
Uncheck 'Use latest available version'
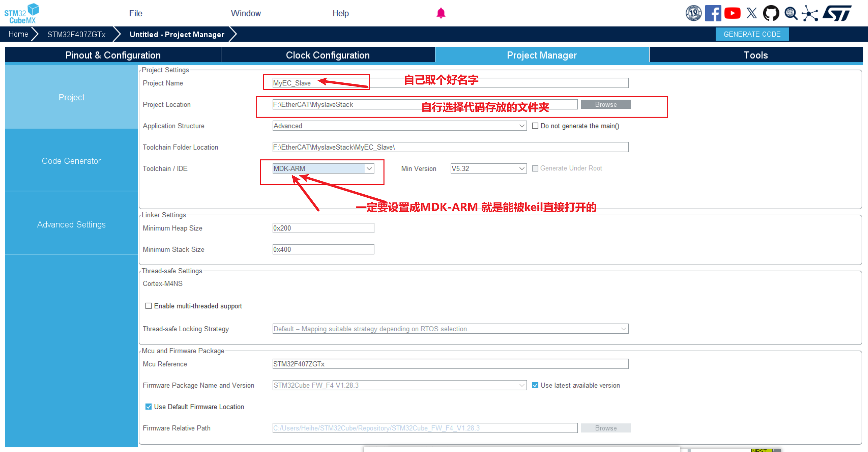pos(535,385)
